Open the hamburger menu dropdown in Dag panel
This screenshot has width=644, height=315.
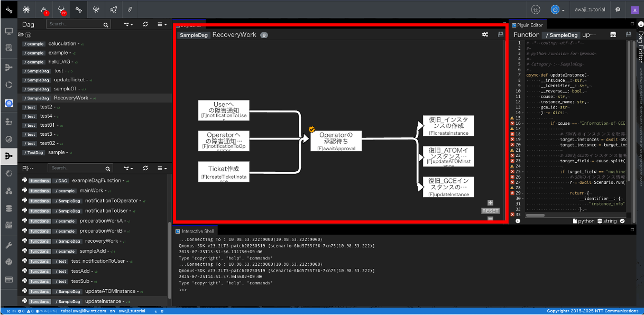pyautogui.click(x=162, y=24)
